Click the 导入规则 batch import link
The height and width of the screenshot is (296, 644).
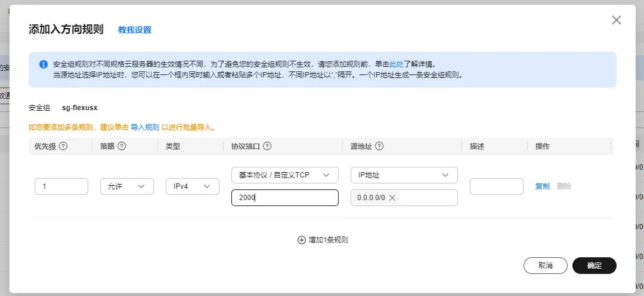tap(145, 127)
